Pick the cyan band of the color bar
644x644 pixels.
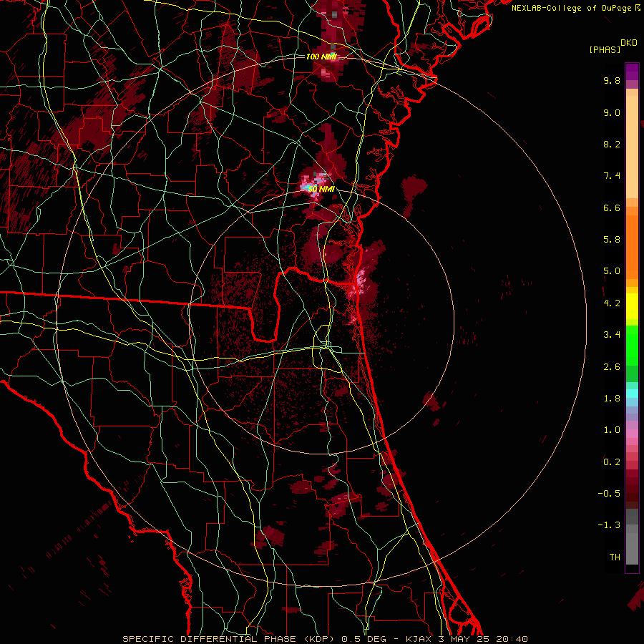tap(632, 394)
